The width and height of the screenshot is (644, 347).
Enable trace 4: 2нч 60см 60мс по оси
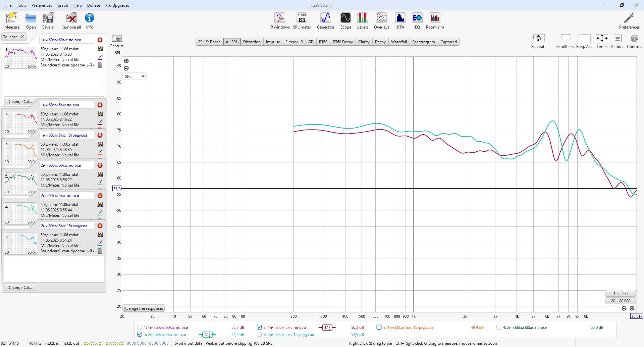pos(499,328)
